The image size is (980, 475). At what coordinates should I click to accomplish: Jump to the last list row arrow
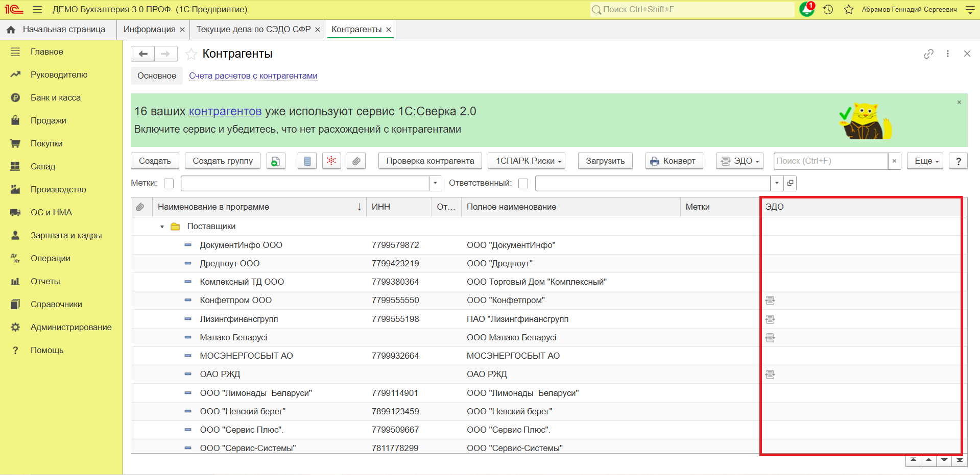960,460
